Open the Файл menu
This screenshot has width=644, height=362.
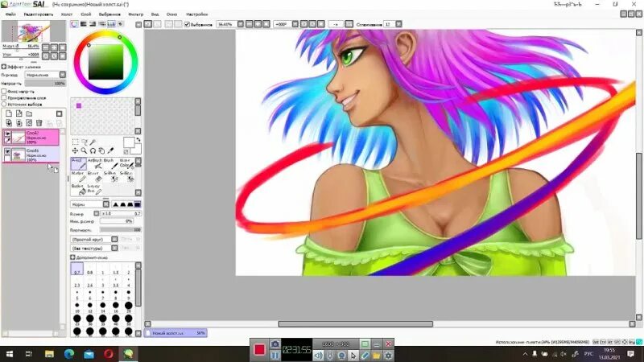(10, 14)
